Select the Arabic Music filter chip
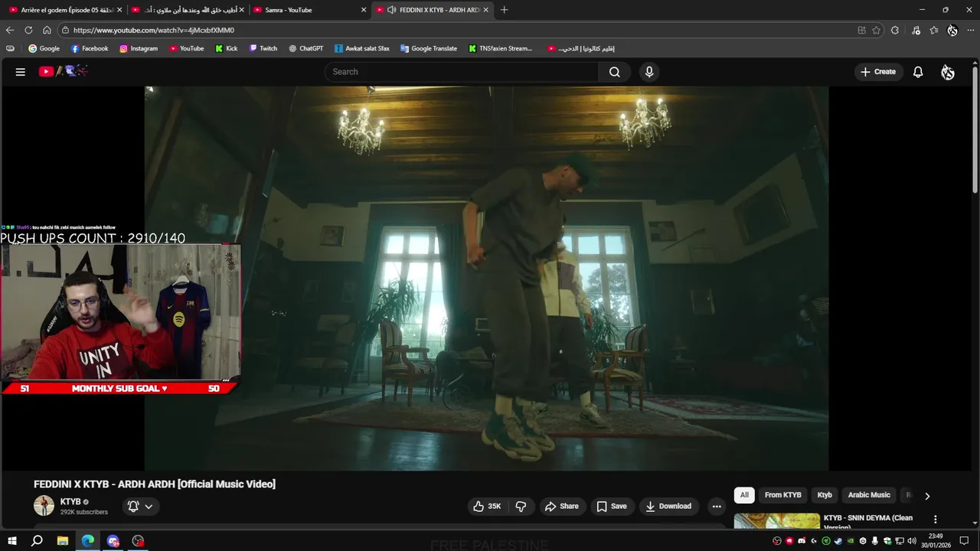The width and height of the screenshot is (980, 551). pyautogui.click(x=869, y=495)
